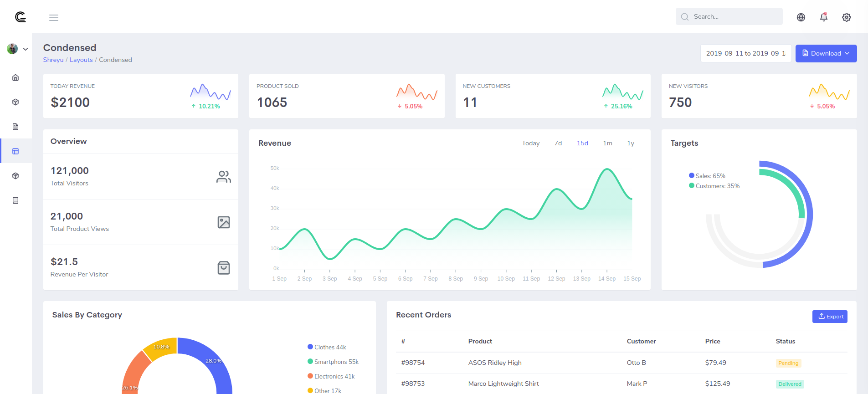868x394 pixels.
Task: Click the New Customers sparkline chart
Action: coord(623,92)
